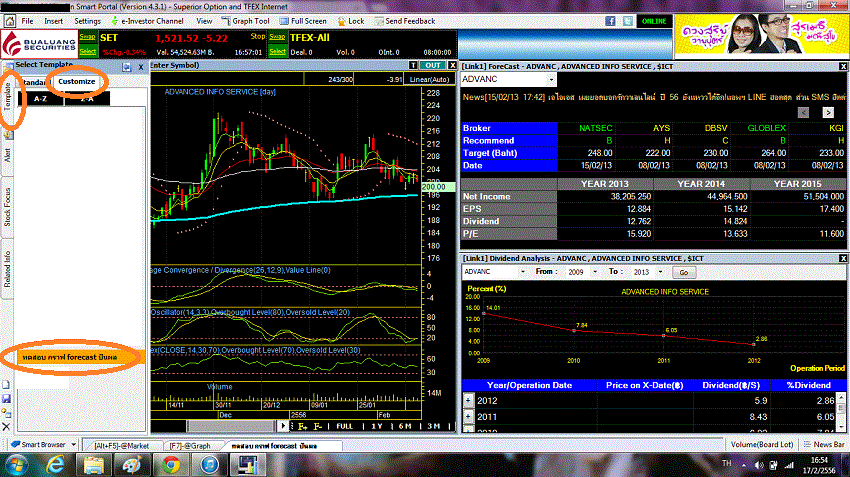Close the Dividend Analysis panel
Screen dimensions: 850x477
coord(843,259)
